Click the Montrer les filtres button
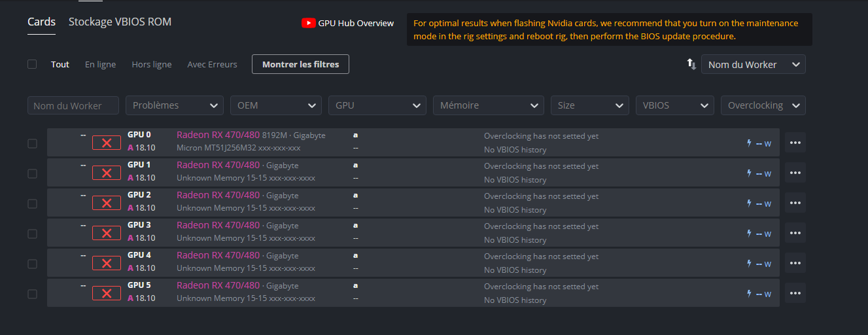Viewport: 868px width, 335px height. coord(300,64)
